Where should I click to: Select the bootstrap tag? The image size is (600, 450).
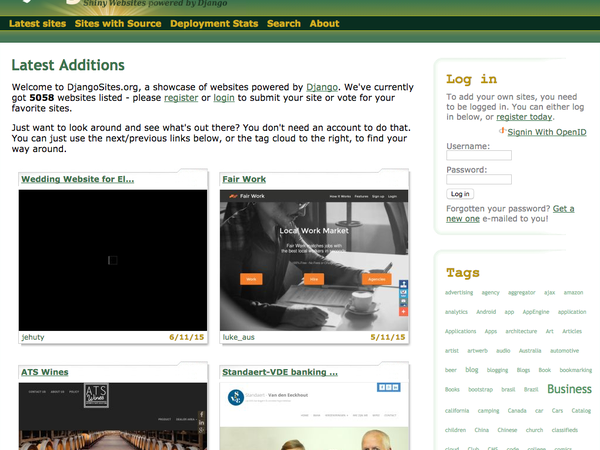(x=480, y=390)
